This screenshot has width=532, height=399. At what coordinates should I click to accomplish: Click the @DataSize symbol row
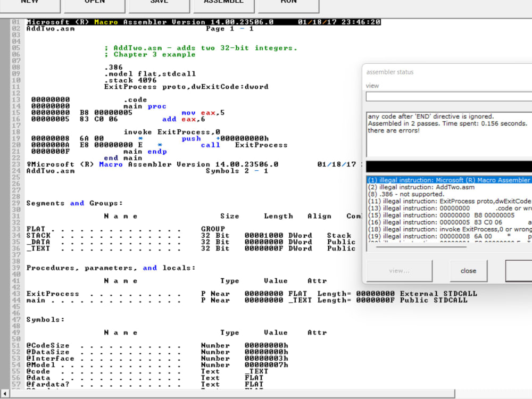(157, 352)
